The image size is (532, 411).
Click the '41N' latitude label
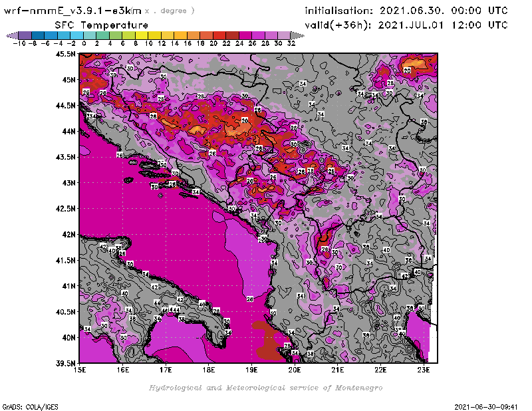pos(69,286)
